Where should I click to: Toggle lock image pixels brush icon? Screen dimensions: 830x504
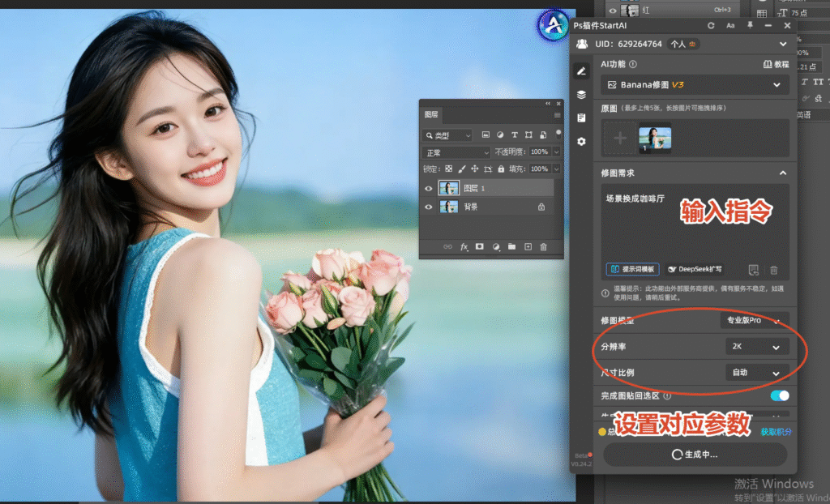click(x=461, y=169)
